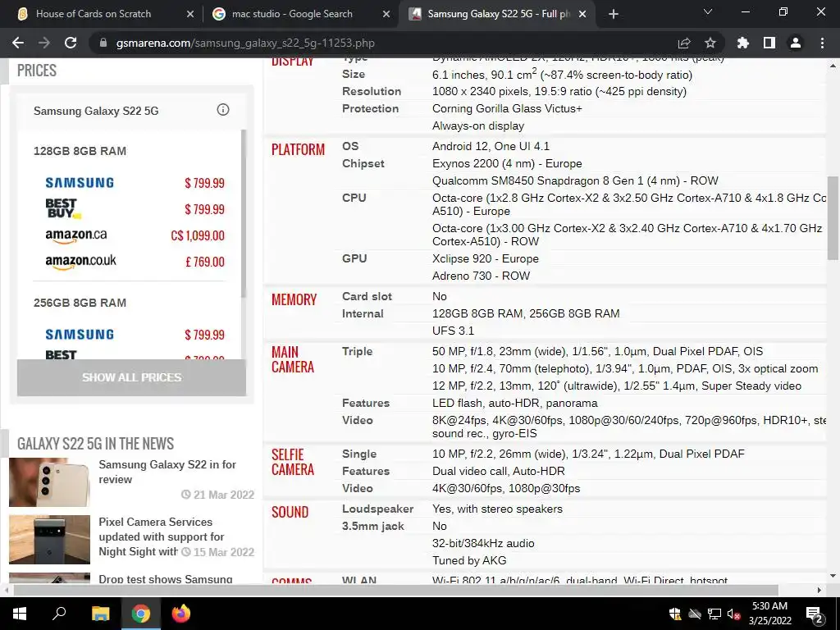840x630 pixels.
Task: Click the OS spec label
Action: 350,146
